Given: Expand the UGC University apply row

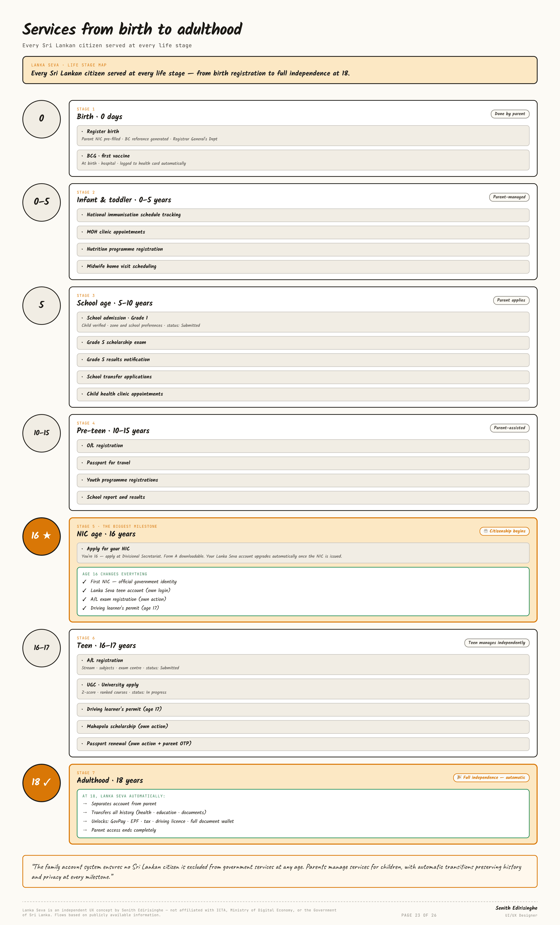Looking at the screenshot, I should click(303, 689).
